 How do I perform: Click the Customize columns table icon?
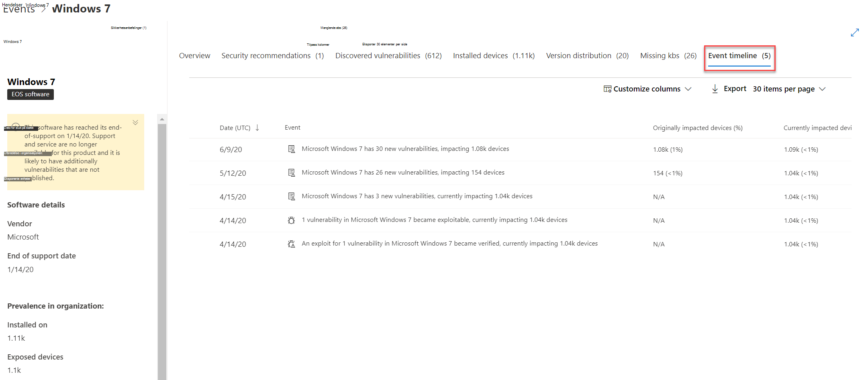607,89
